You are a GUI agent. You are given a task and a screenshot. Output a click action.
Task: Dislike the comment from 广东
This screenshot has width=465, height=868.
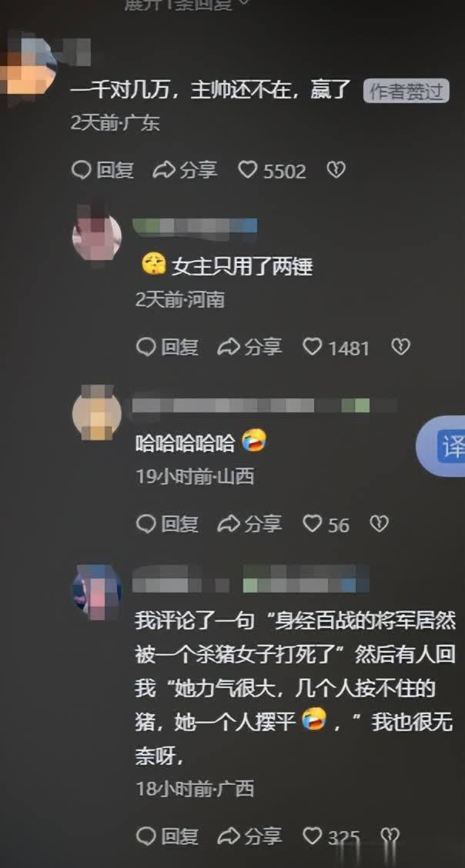click(x=336, y=170)
